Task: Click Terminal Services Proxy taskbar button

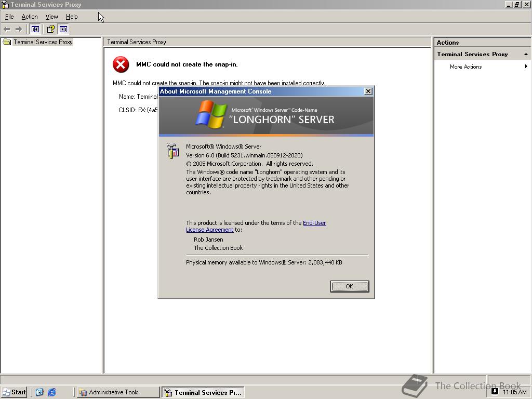Action: tap(203, 393)
